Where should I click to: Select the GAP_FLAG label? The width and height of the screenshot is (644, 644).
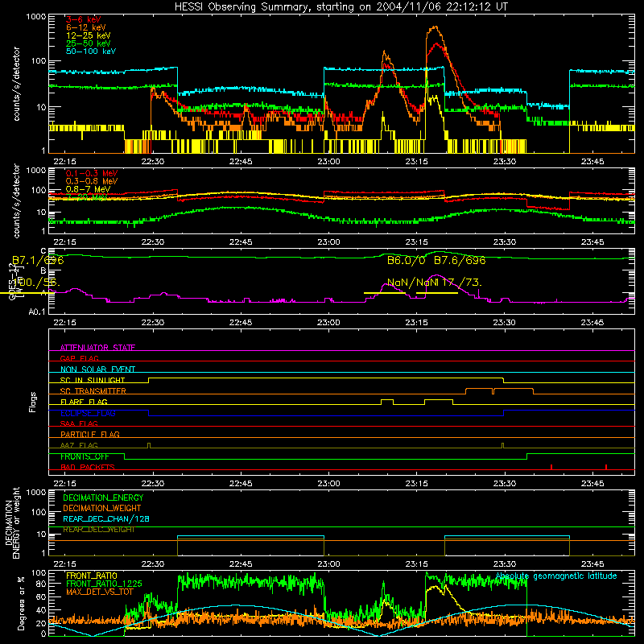tap(79, 358)
